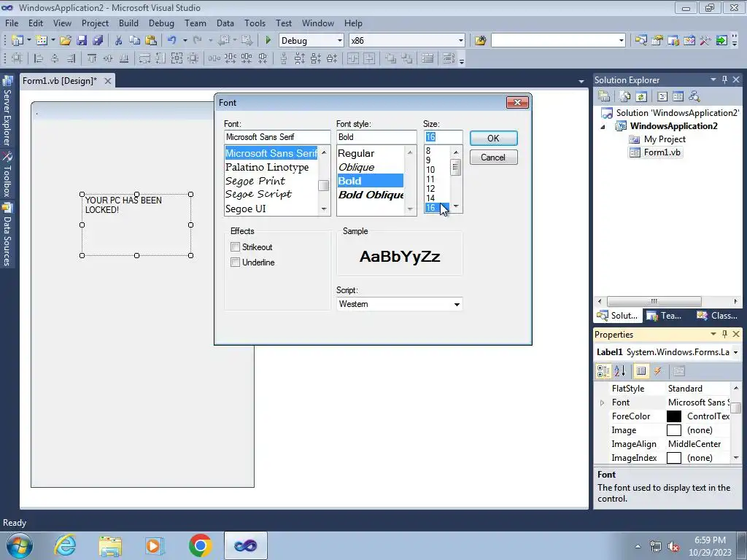Image resolution: width=747 pixels, height=560 pixels.
Task: Click OK in the Font dialog
Action: [493, 138]
